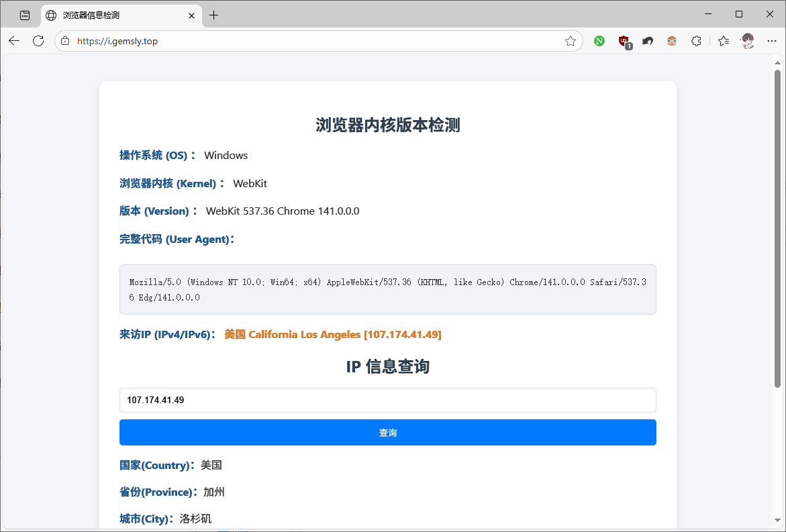Image resolution: width=786 pixels, height=532 pixels.
Task: Reload the page with the refresh icon
Action: (38, 41)
